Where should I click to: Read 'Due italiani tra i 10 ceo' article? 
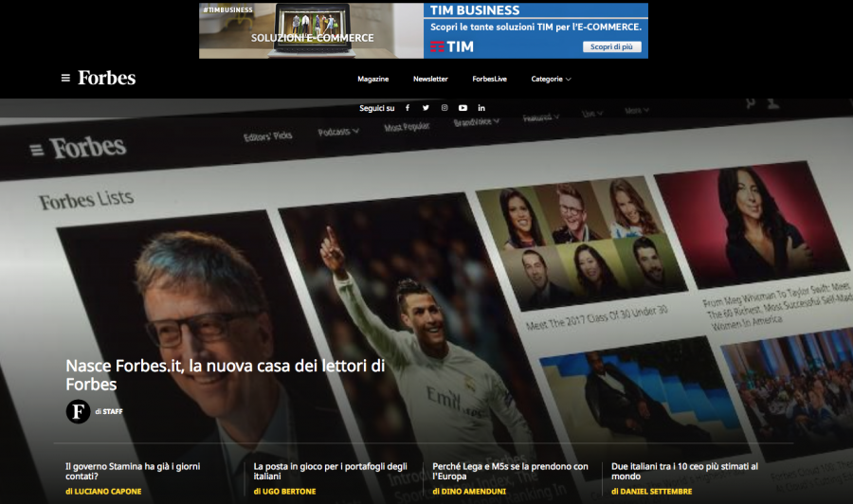pyautogui.click(x=684, y=471)
